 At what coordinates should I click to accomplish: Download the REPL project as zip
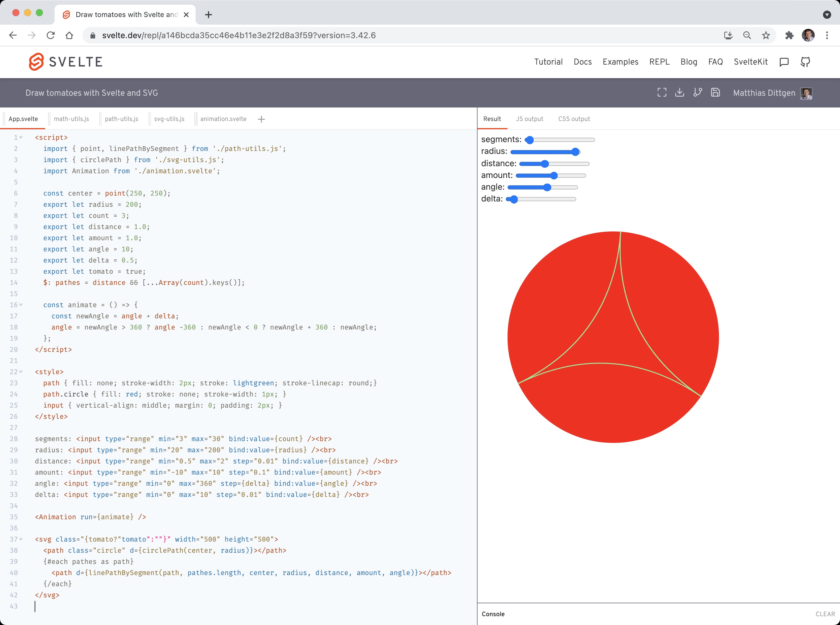click(680, 93)
